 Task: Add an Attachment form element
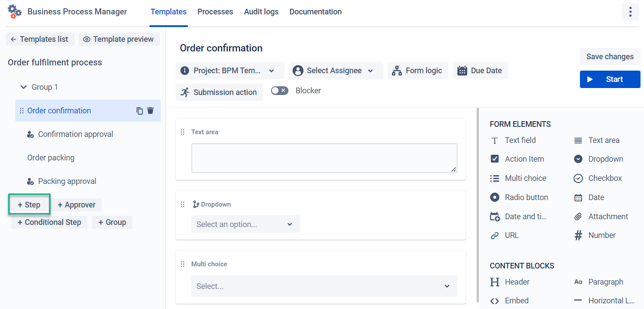pyautogui.click(x=607, y=216)
